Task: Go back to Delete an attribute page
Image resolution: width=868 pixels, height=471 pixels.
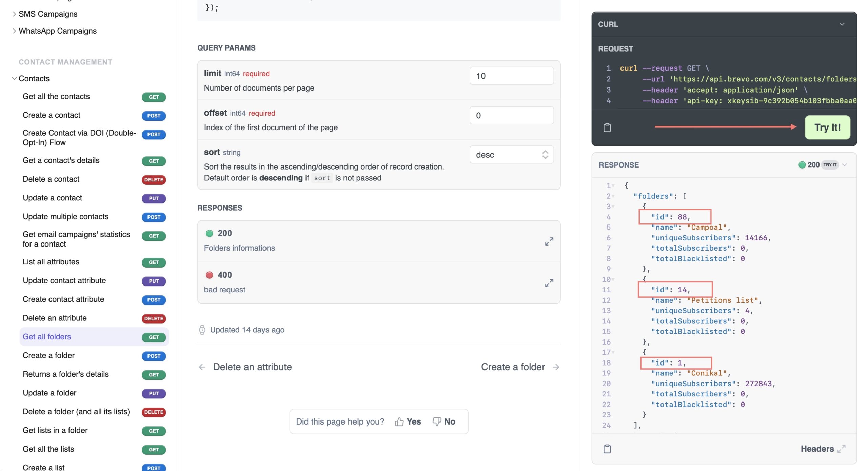Action: click(245, 367)
